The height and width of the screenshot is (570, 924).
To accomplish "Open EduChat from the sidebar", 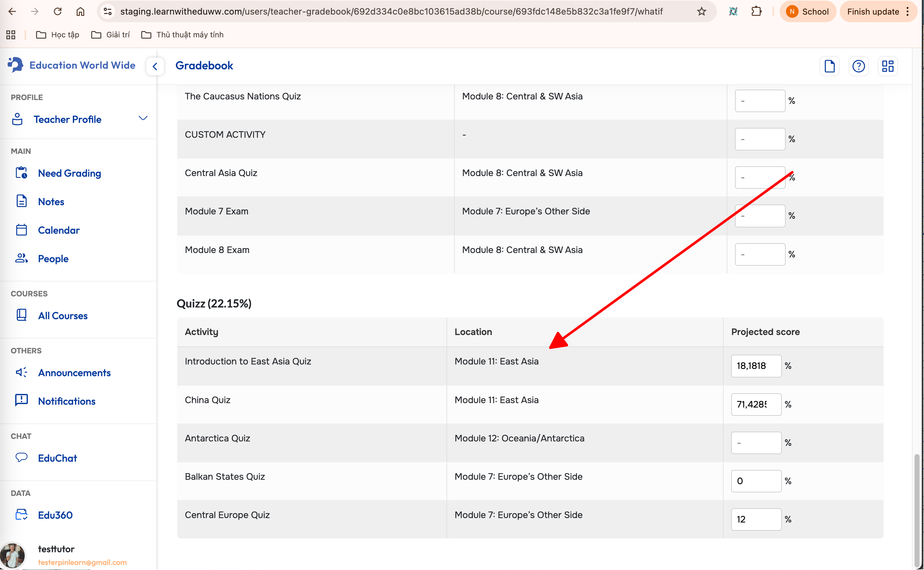I will tap(57, 458).
